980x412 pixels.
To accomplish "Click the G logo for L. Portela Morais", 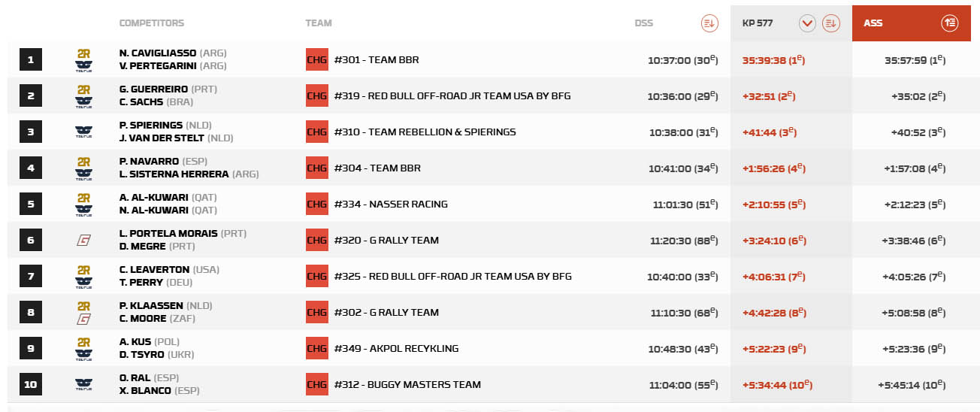I will (83, 241).
